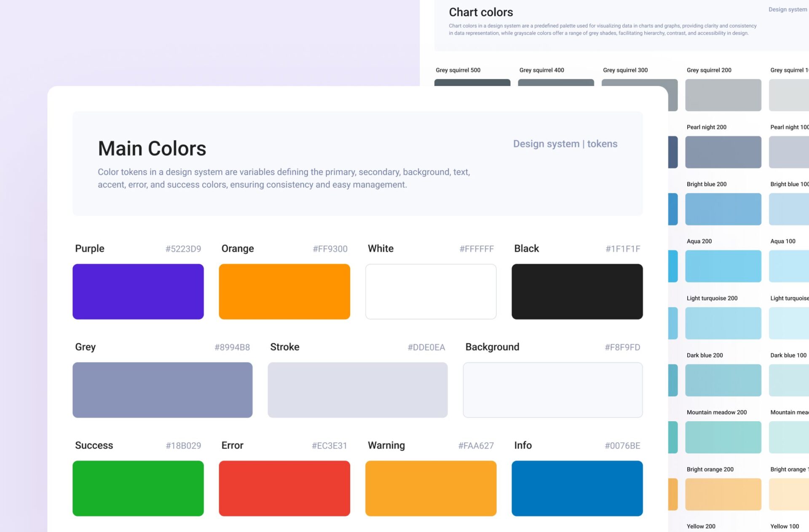Click the Design system | tokens label
The image size is (809, 532).
(565, 144)
